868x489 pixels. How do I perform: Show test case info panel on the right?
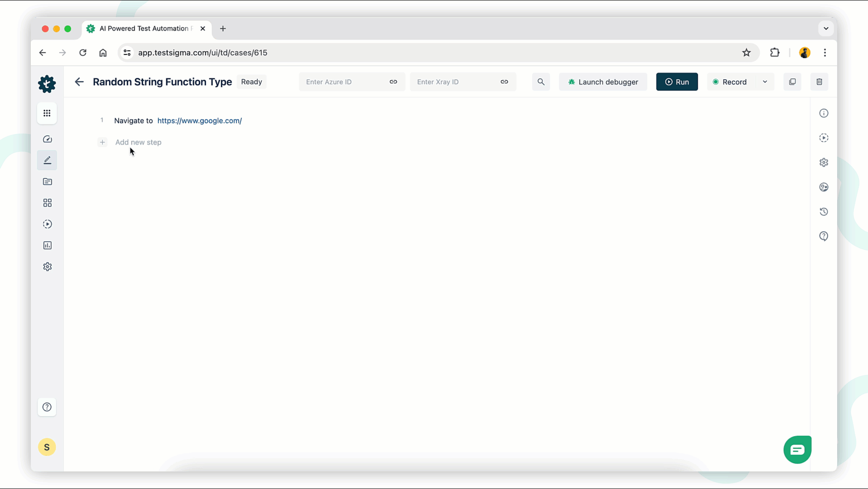pos(824,113)
